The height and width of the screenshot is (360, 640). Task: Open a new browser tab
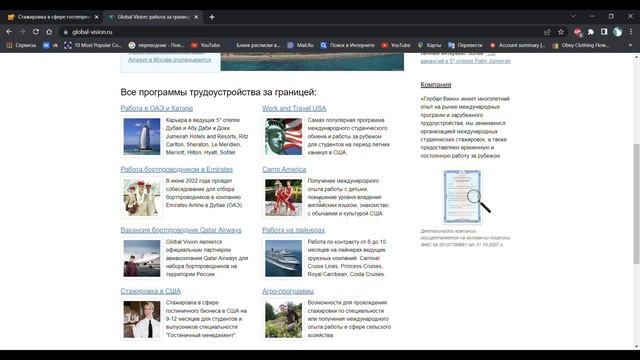point(212,17)
